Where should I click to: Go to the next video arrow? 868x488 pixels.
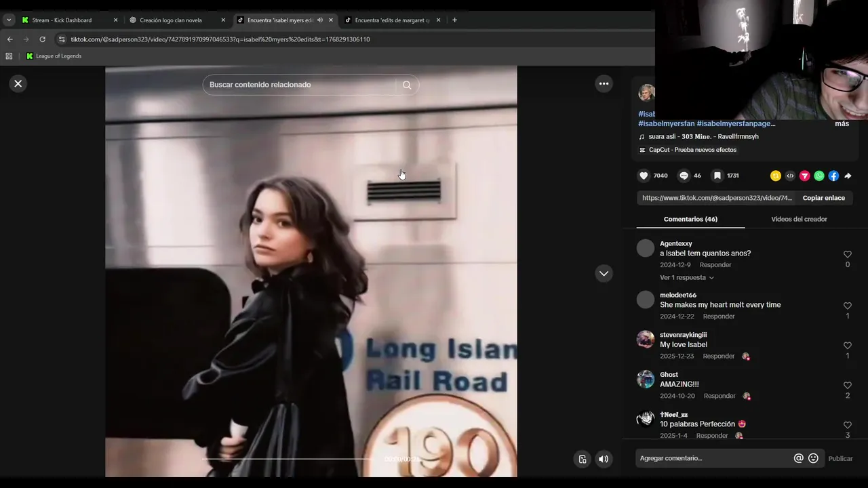tap(604, 273)
